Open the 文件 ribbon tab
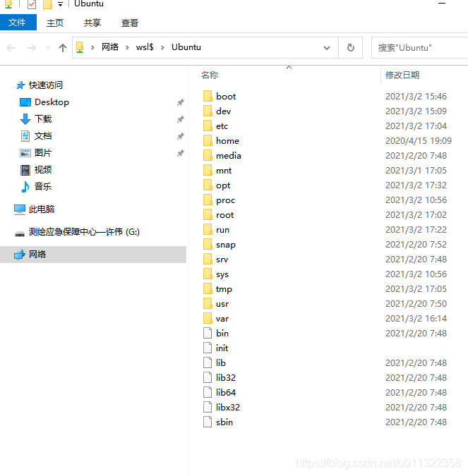 [18, 23]
